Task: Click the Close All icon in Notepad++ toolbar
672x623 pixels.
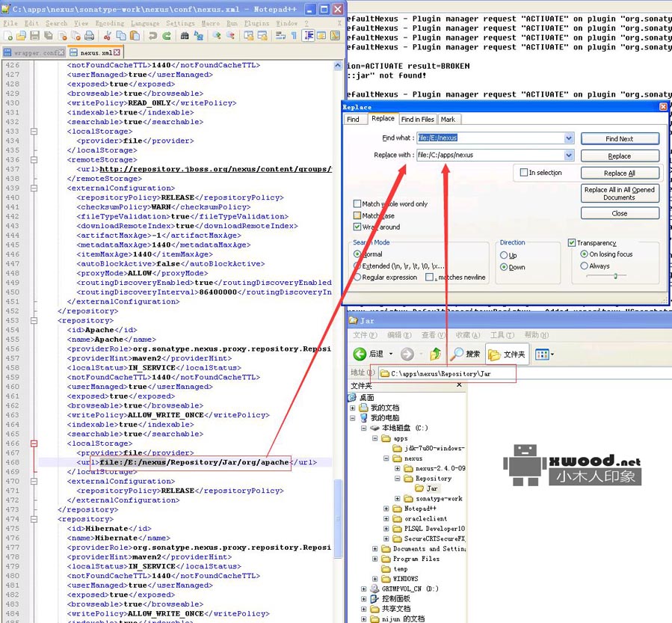Action: 75,36
